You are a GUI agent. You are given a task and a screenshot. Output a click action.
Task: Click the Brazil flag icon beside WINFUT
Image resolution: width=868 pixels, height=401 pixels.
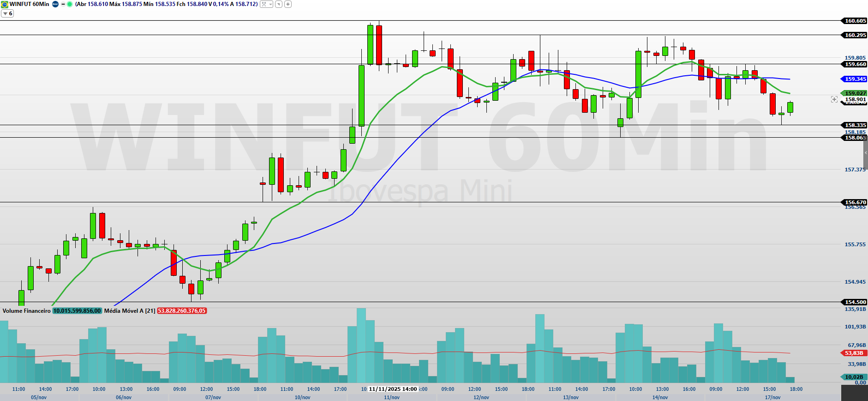pos(4,4)
